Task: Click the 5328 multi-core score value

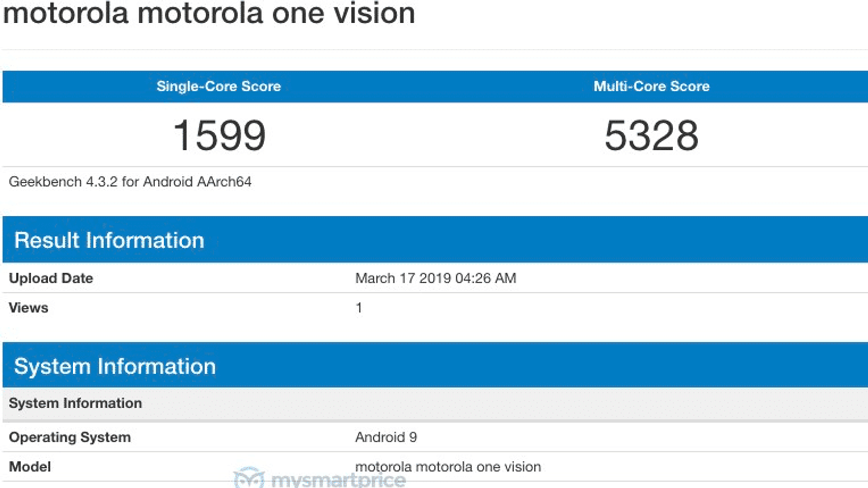Action: click(x=651, y=136)
